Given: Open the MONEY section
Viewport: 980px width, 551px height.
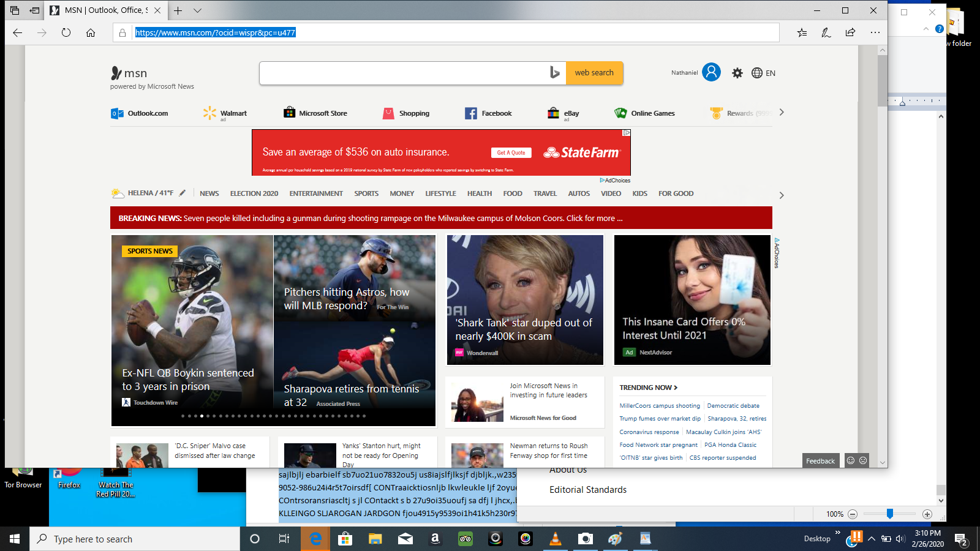Looking at the screenshot, I should (402, 193).
